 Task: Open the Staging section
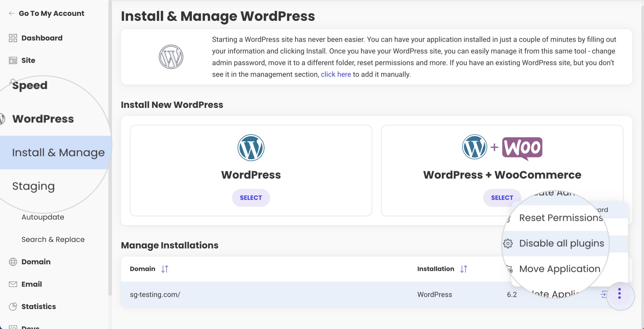point(33,185)
